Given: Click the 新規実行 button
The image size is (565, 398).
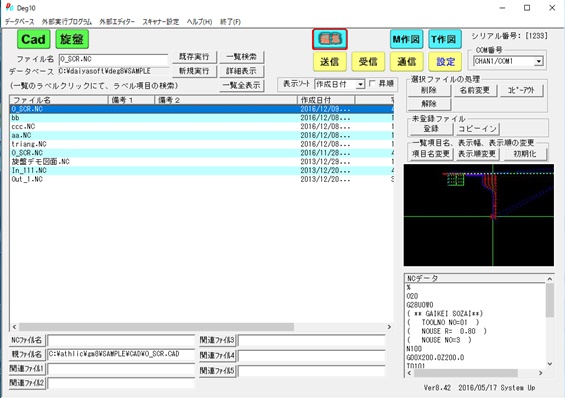Looking at the screenshot, I should click(x=194, y=71).
